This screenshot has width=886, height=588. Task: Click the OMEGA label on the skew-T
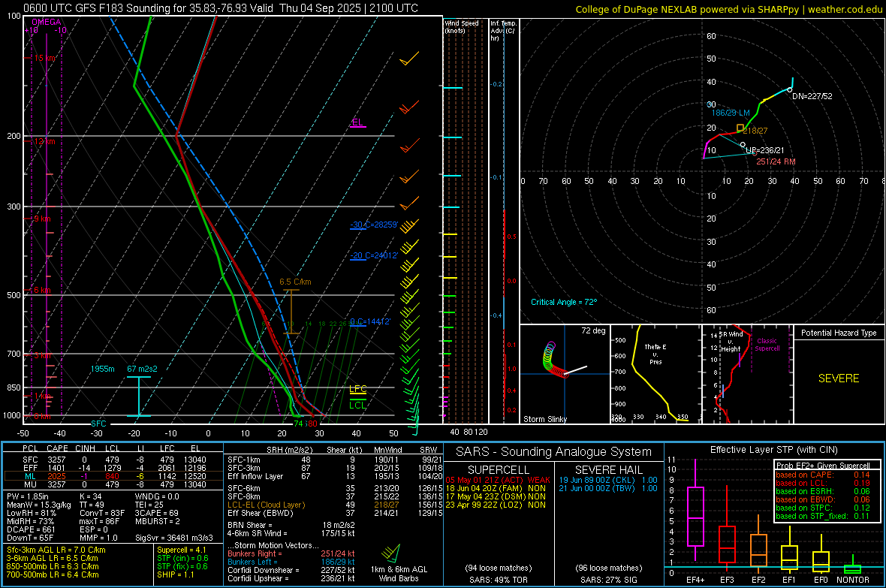click(47, 22)
